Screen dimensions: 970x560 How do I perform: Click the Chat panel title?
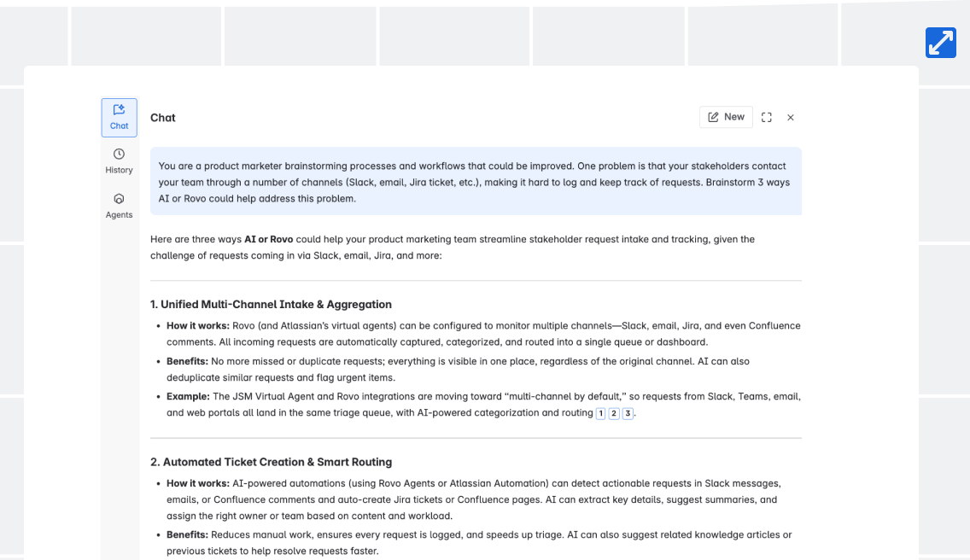click(163, 118)
